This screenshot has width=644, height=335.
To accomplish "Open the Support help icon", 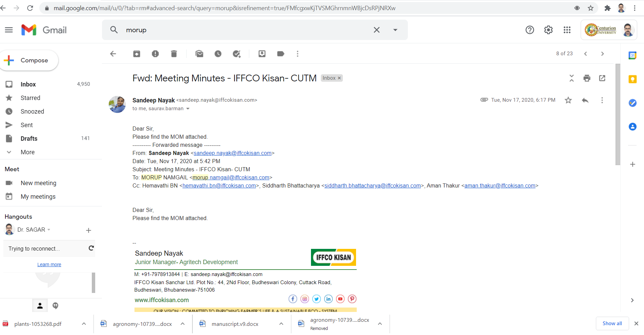I will (x=529, y=30).
